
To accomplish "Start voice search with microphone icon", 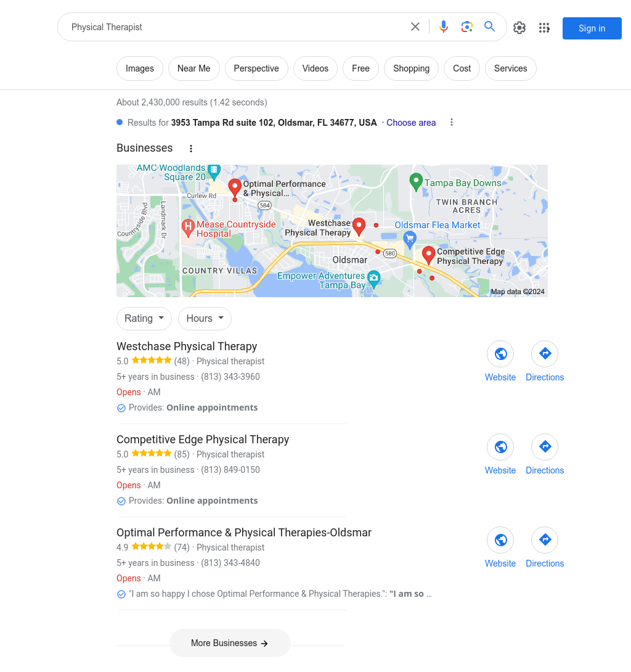I will (x=444, y=27).
